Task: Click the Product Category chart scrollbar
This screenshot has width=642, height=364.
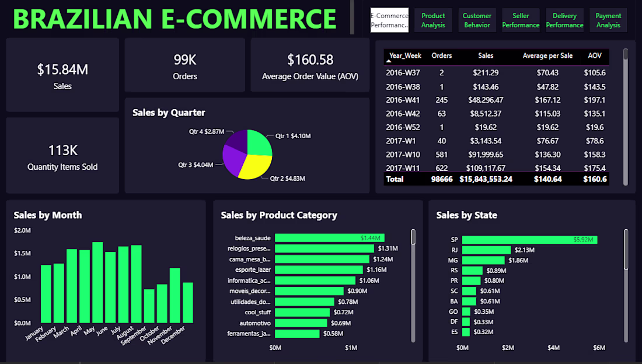Action: (413, 285)
